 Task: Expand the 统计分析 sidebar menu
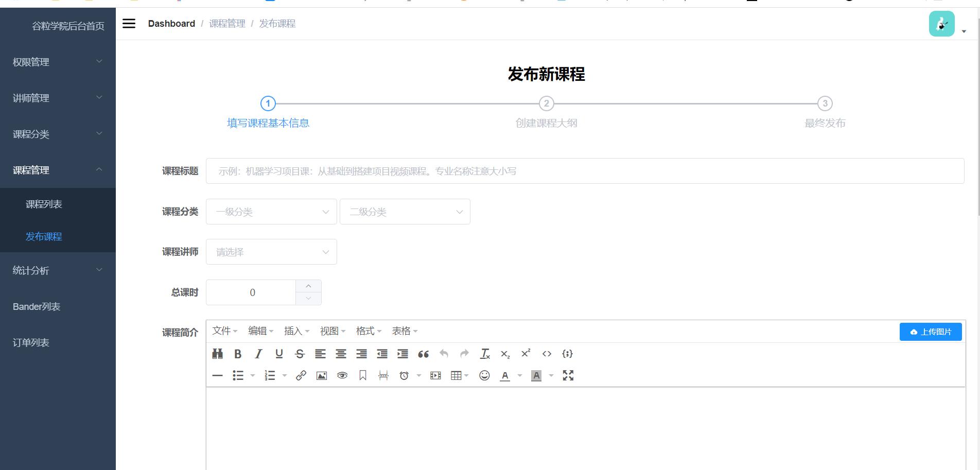tap(58, 270)
